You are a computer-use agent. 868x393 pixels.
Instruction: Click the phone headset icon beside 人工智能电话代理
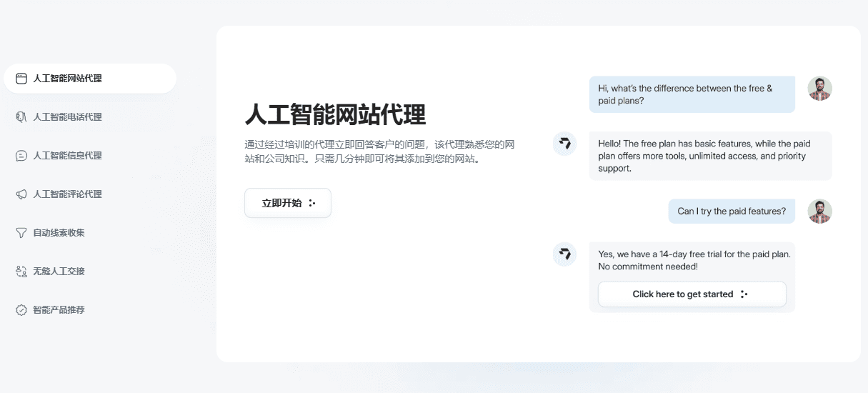[x=21, y=117]
